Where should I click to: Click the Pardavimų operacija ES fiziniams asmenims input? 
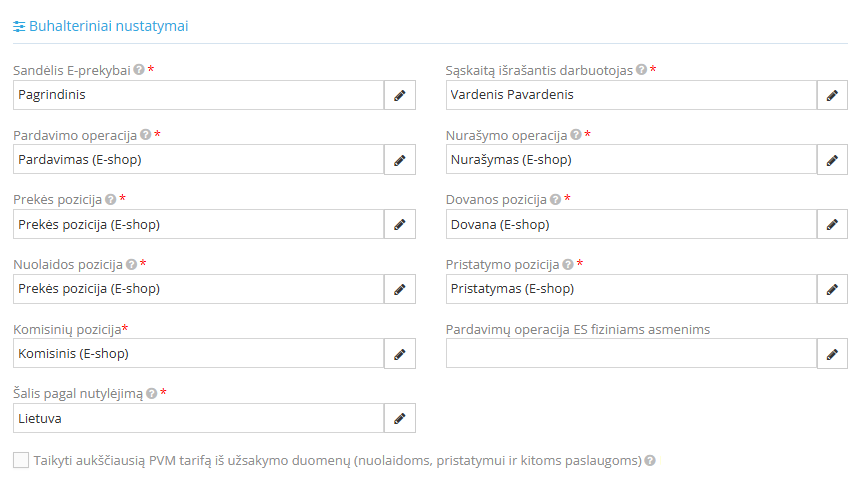coord(631,354)
